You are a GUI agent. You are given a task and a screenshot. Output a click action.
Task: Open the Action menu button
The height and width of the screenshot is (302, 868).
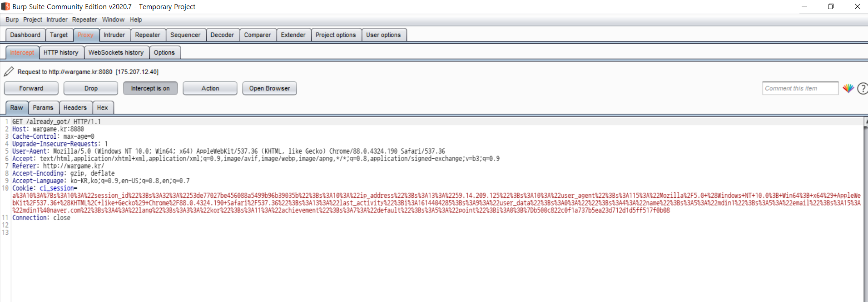pyautogui.click(x=210, y=88)
